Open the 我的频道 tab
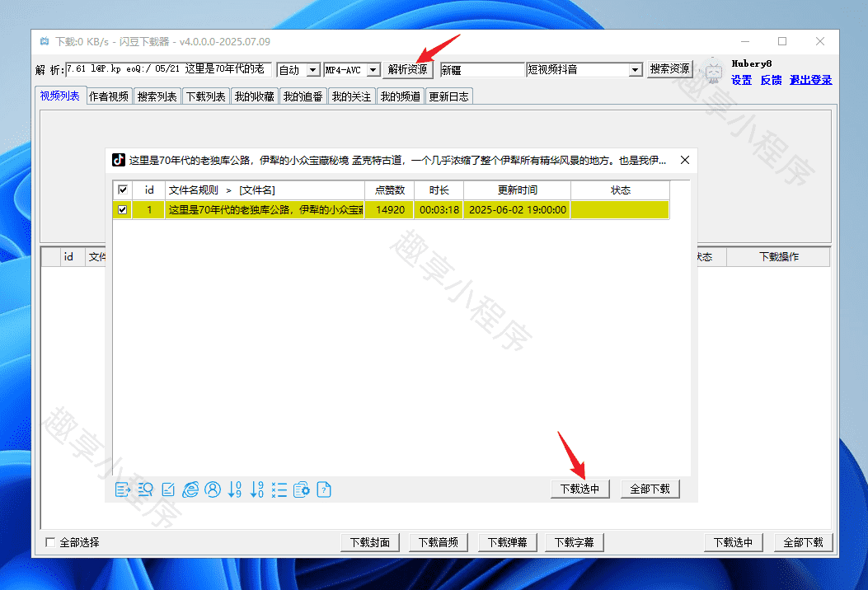The width and height of the screenshot is (868, 590). (x=401, y=96)
